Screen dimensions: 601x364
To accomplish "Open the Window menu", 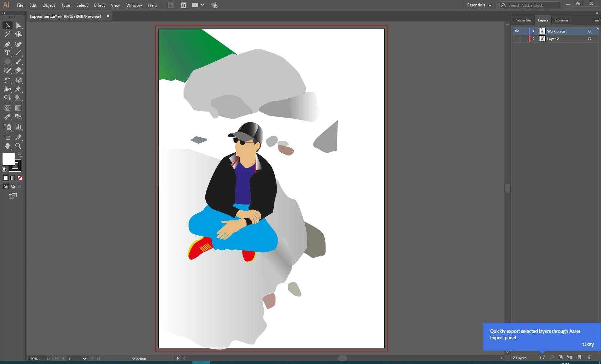I will 134,5.
